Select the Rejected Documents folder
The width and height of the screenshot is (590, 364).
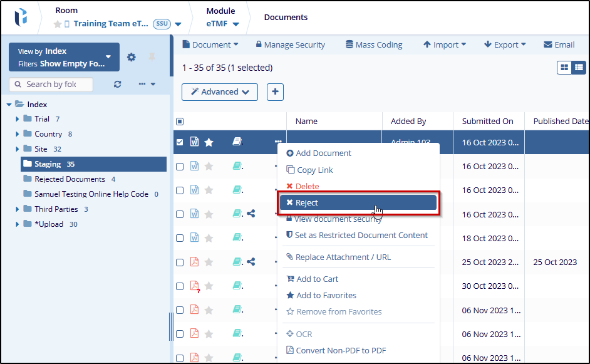pyautogui.click(x=70, y=179)
